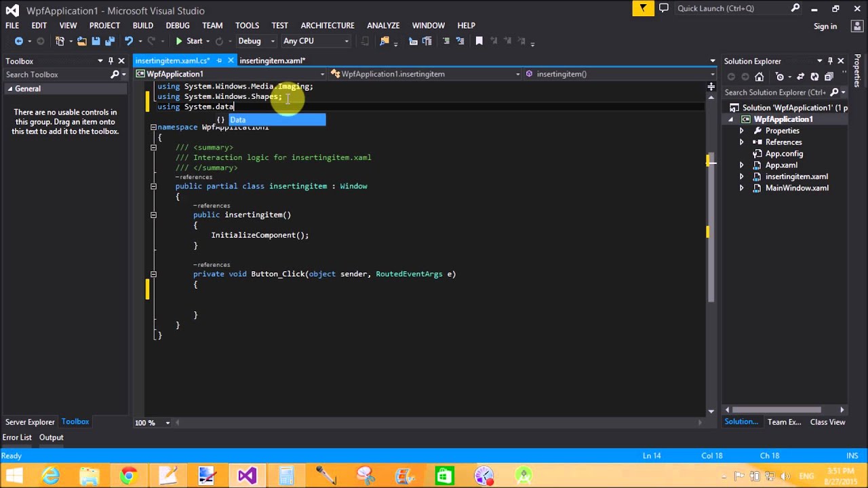Toggle auto hide pin on Solution Explorer
This screenshot has width=868, height=488.
(x=830, y=61)
